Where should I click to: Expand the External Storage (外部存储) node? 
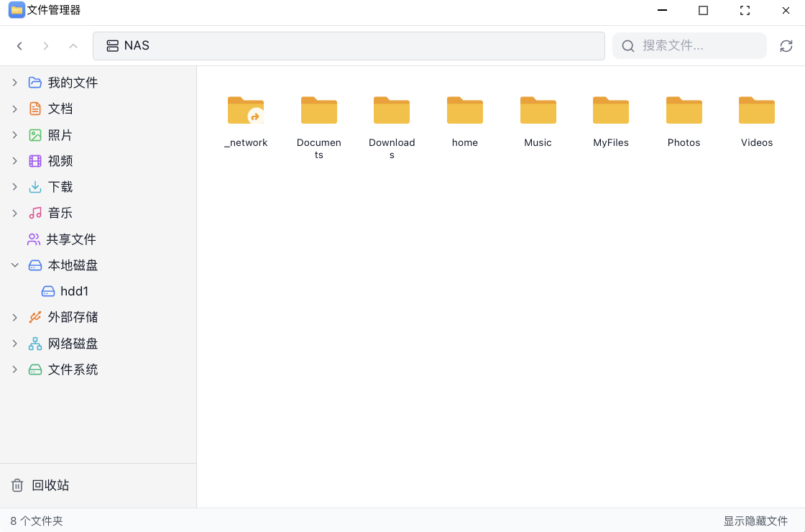(15, 317)
